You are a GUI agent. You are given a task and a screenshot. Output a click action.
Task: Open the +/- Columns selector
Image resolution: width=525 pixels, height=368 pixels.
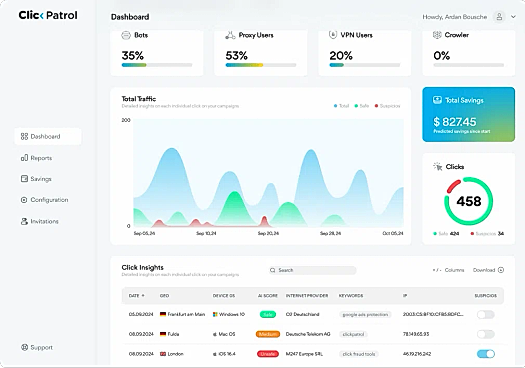[x=448, y=270]
